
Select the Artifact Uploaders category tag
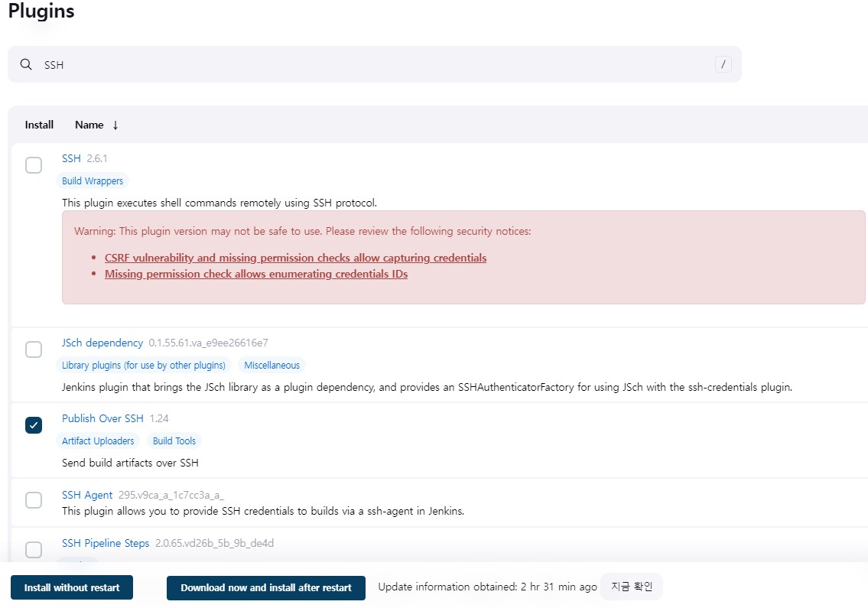pyautogui.click(x=98, y=441)
